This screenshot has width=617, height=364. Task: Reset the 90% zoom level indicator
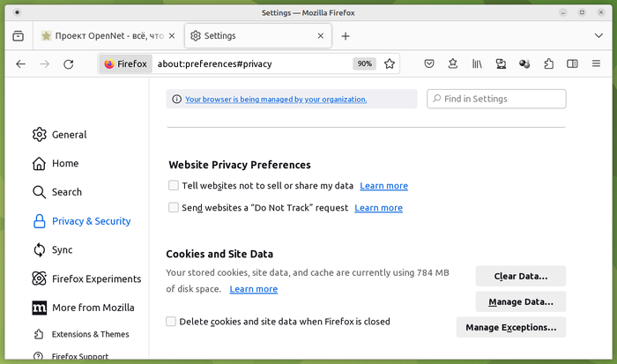tap(363, 63)
